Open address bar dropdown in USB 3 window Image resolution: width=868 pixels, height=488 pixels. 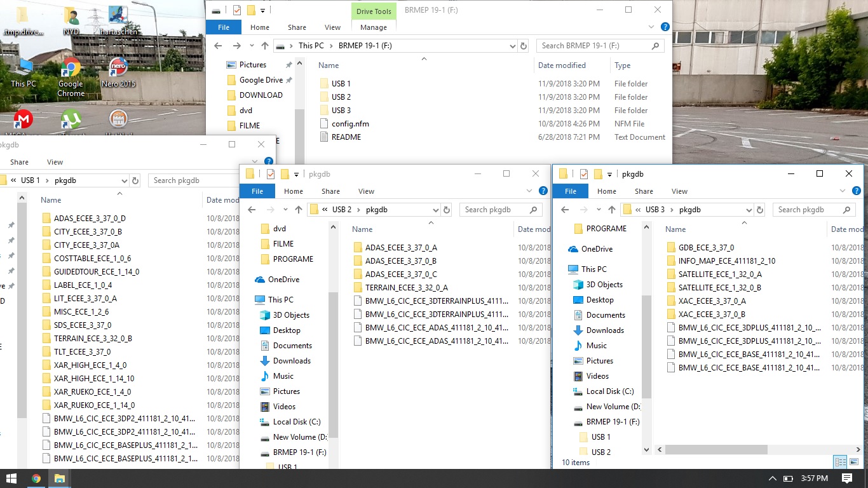coord(749,210)
